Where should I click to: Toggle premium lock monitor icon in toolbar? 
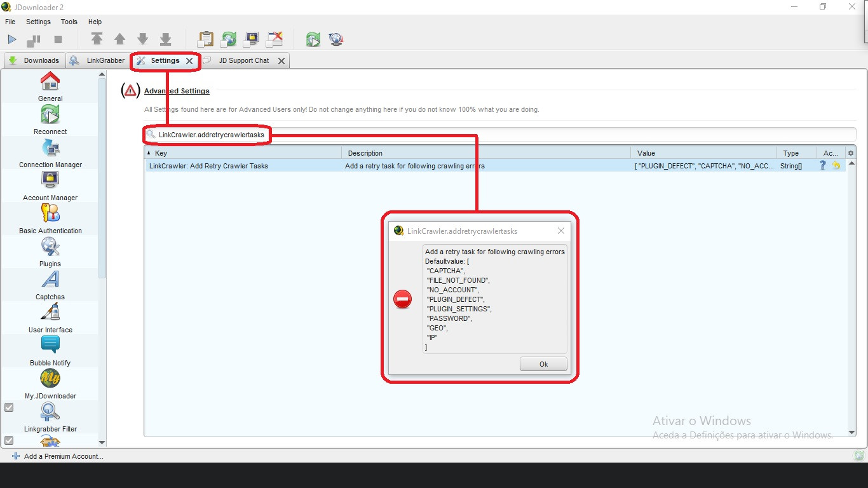(251, 39)
